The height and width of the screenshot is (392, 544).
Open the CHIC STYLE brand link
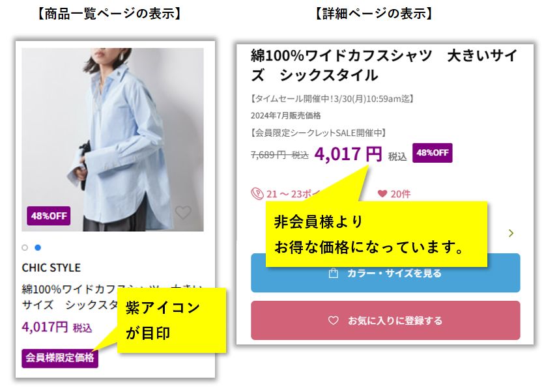[51, 268]
